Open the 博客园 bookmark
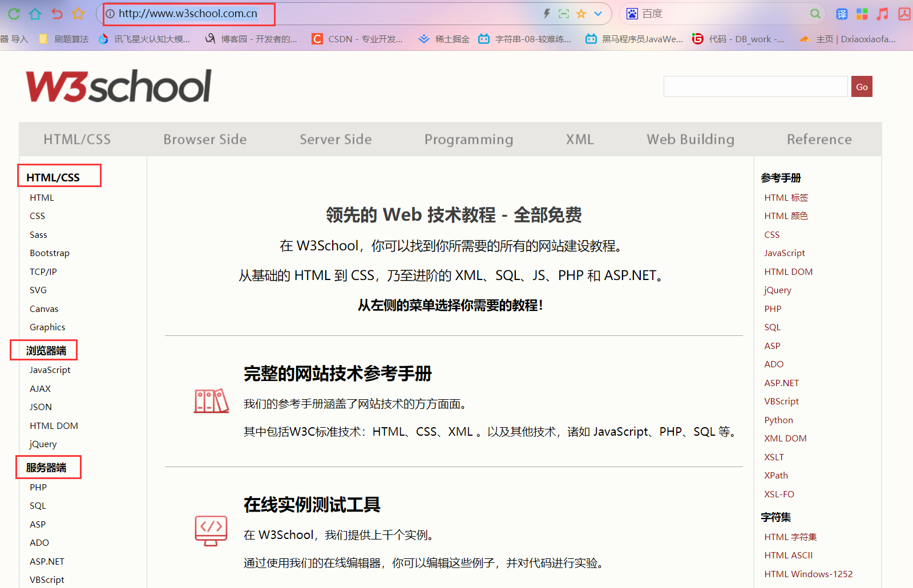Viewport: 913px width, 588px height. tap(252, 39)
